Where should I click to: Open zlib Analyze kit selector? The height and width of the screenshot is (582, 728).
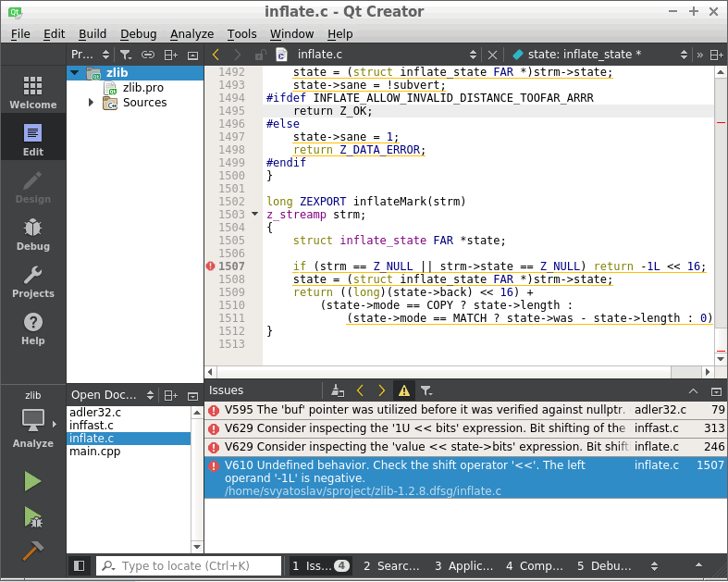(x=33, y=422)
